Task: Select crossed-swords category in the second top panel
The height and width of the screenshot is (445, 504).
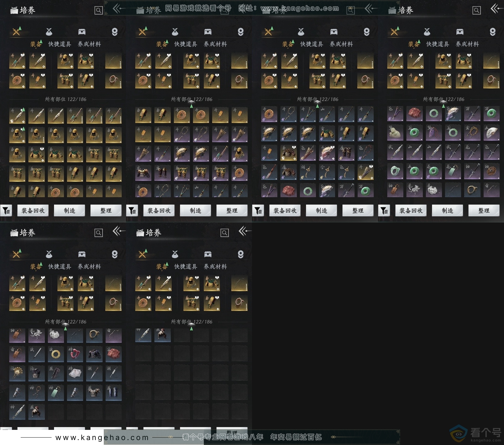Action: coord(142,32)
